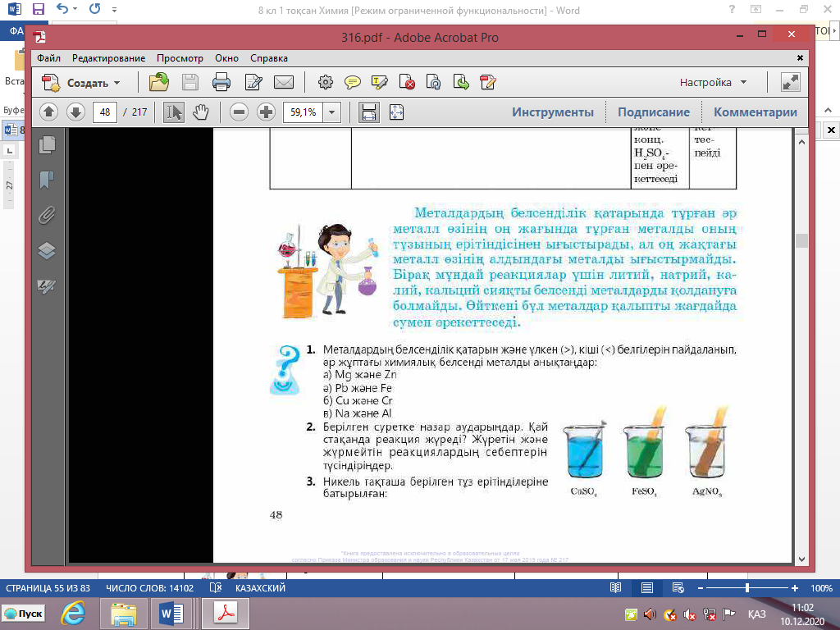Click the Пуск Start button
This screenshot has height=630, width=840.
[x=24, y=614]
